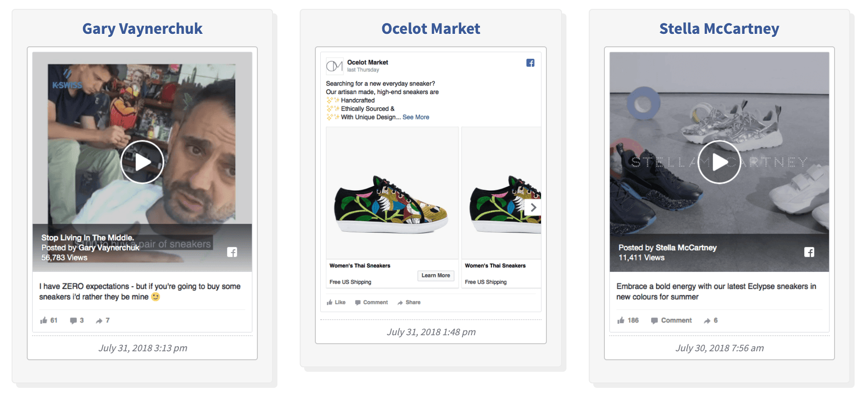868x403 pixels.
Task: Click the share arrow showing 6 shares
Action: 707,321
